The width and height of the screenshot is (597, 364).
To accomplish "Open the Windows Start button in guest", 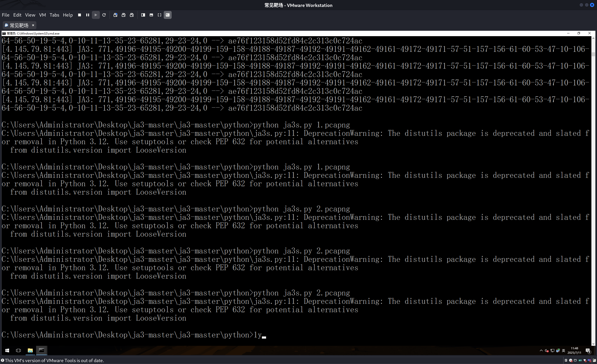I will (x=7, y=350).
